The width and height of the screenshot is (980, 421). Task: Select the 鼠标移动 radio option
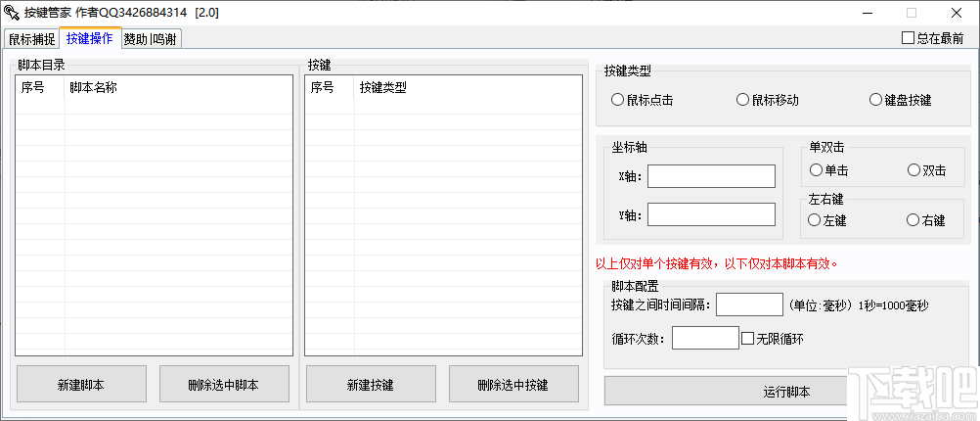768,100
